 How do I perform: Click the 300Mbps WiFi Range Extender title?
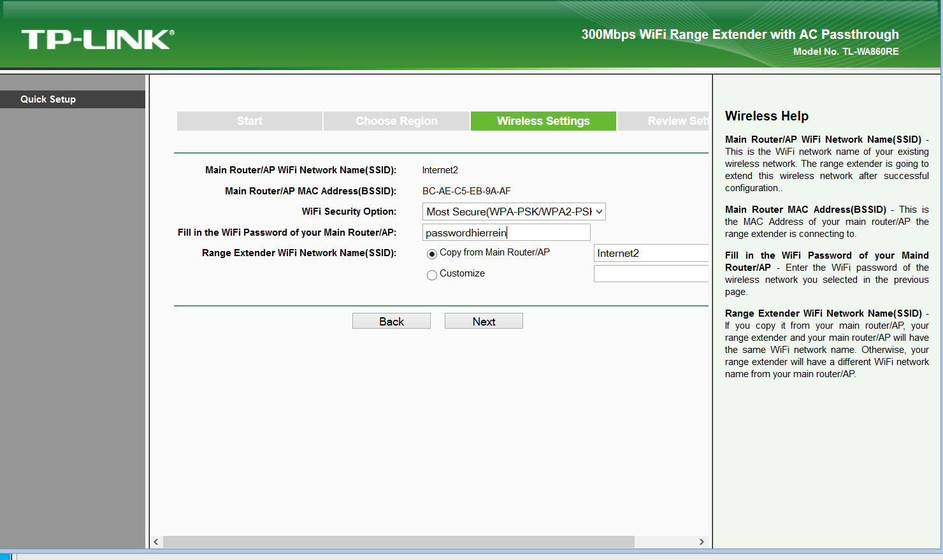click(x=740, y=34)
